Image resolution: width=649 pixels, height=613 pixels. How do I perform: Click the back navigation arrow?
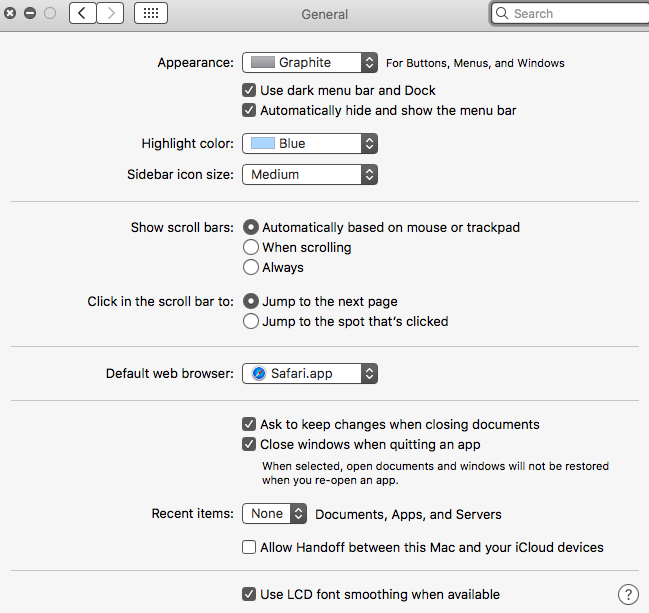click(82, 14)
